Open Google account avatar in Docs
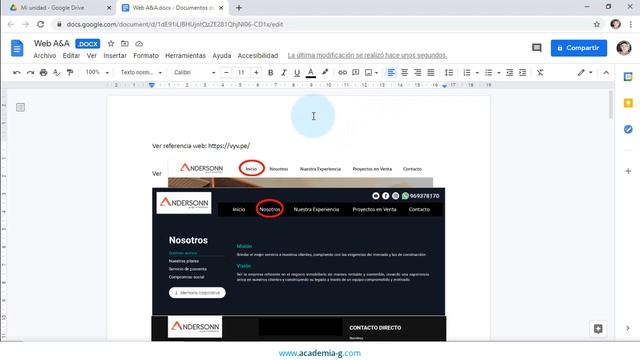Image resolution: width=640 pixels, height=360 pixels. [x=624, y=48]
